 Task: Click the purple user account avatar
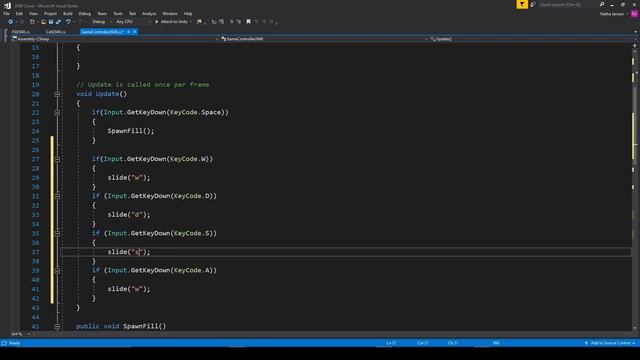point(634,14)
